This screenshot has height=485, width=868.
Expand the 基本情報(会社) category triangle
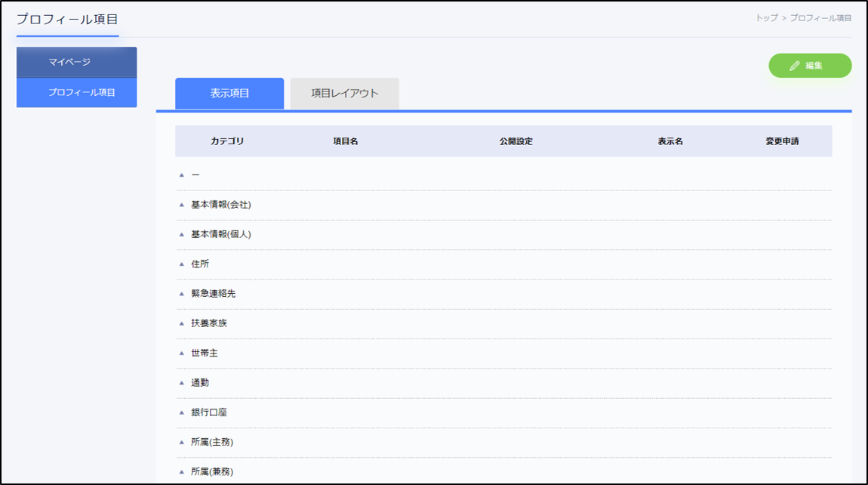pos(181,205)
